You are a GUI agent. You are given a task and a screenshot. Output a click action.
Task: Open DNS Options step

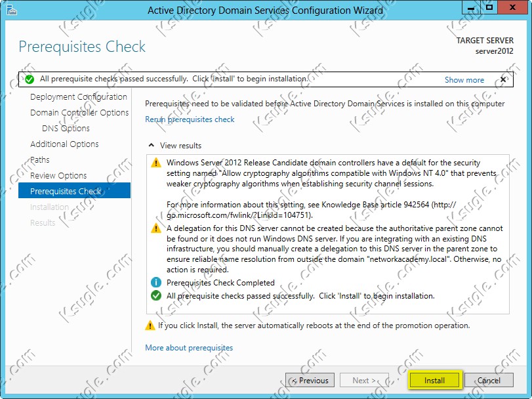66,128
